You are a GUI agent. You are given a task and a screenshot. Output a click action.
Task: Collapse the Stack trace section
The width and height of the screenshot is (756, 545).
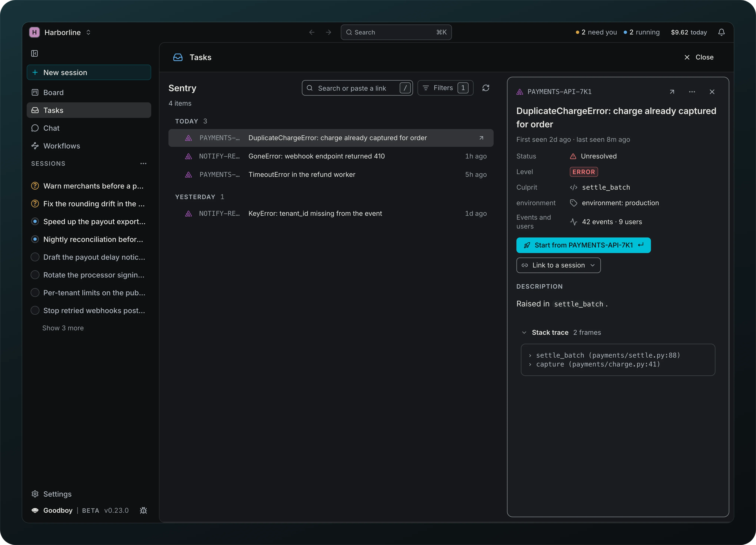tap(524, 333)
